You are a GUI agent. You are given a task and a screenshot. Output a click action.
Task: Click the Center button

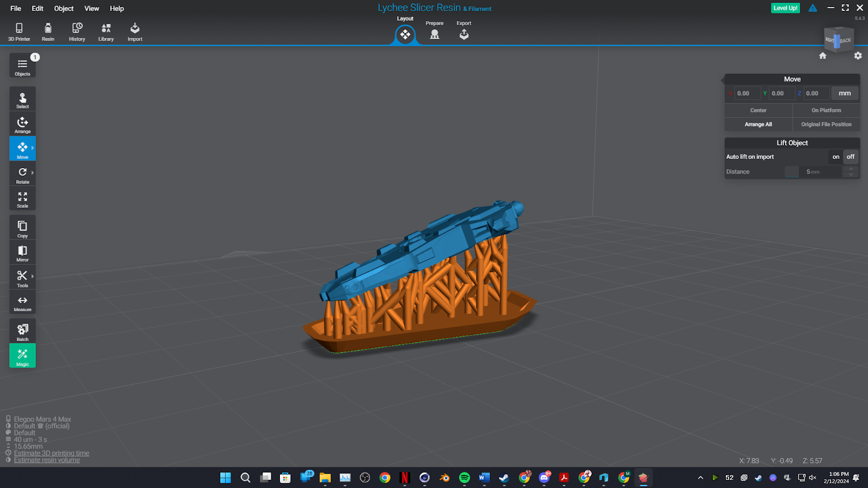click(758, 110)
